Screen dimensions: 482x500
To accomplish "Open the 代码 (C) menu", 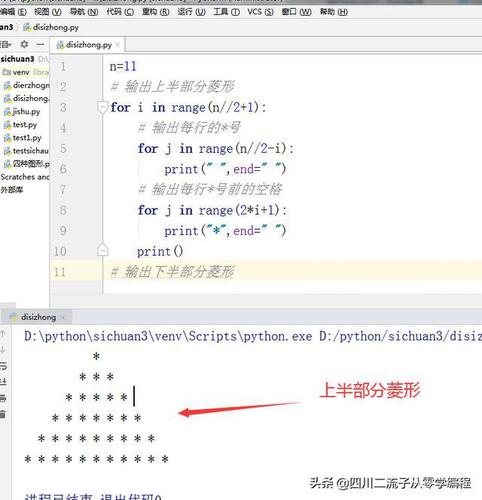I will click(120, 12).
